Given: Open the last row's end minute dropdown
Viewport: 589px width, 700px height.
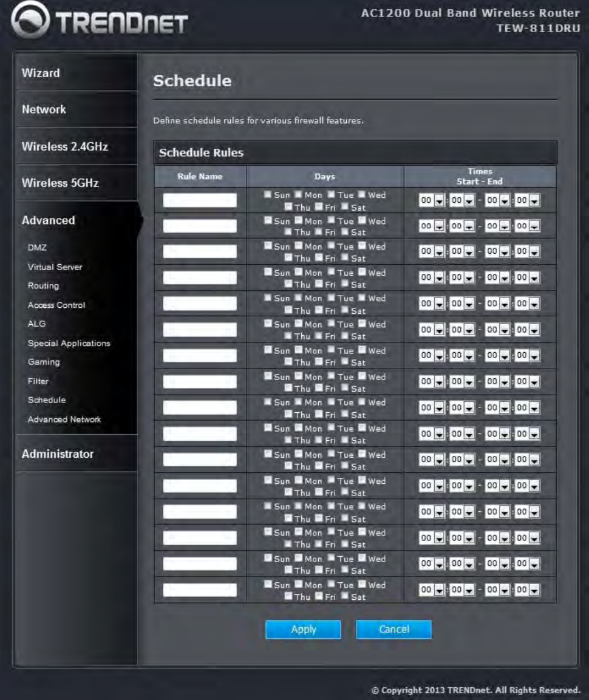Looking at the screenshot, I should (x=528, y=590).
